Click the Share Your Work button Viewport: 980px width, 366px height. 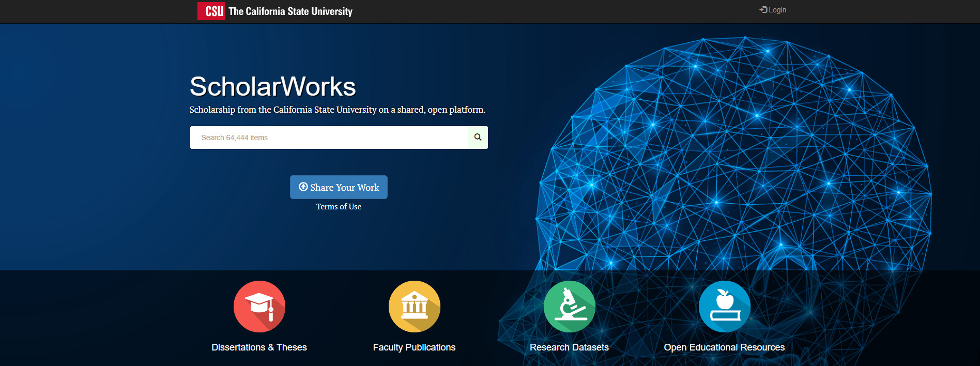(339, 187)
